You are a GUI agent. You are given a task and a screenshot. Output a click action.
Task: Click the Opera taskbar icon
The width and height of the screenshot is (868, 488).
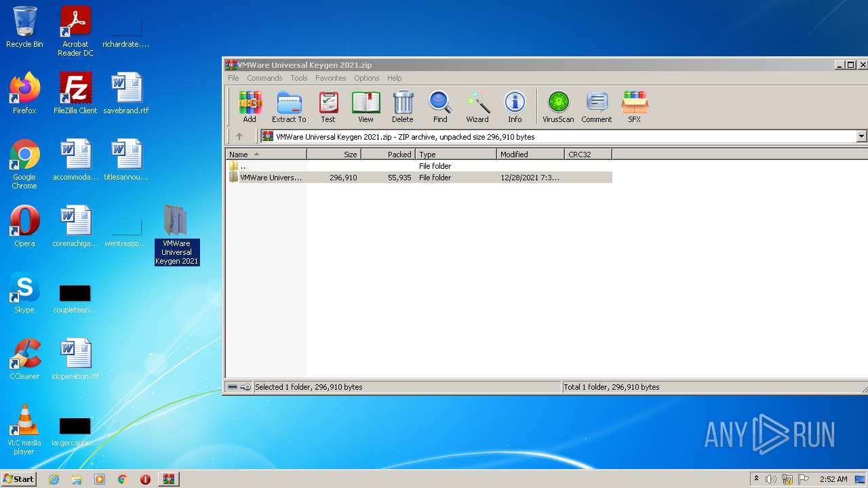pos(145,479)
